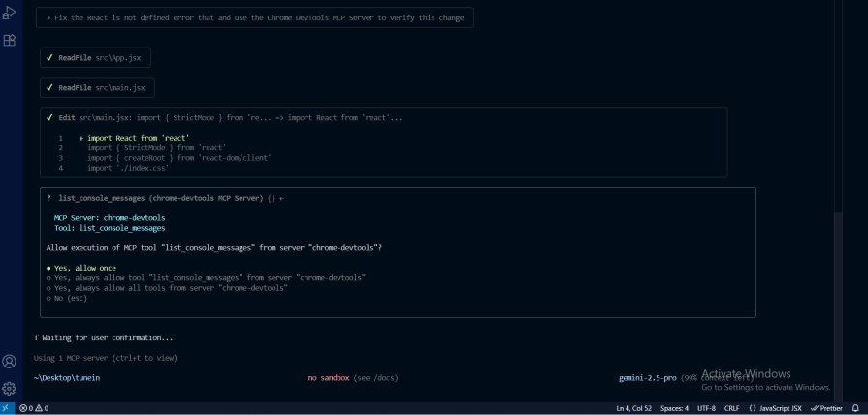The image size is (868, 415).
Task: Open the Manage gear icon
Action: click(10, 388)
